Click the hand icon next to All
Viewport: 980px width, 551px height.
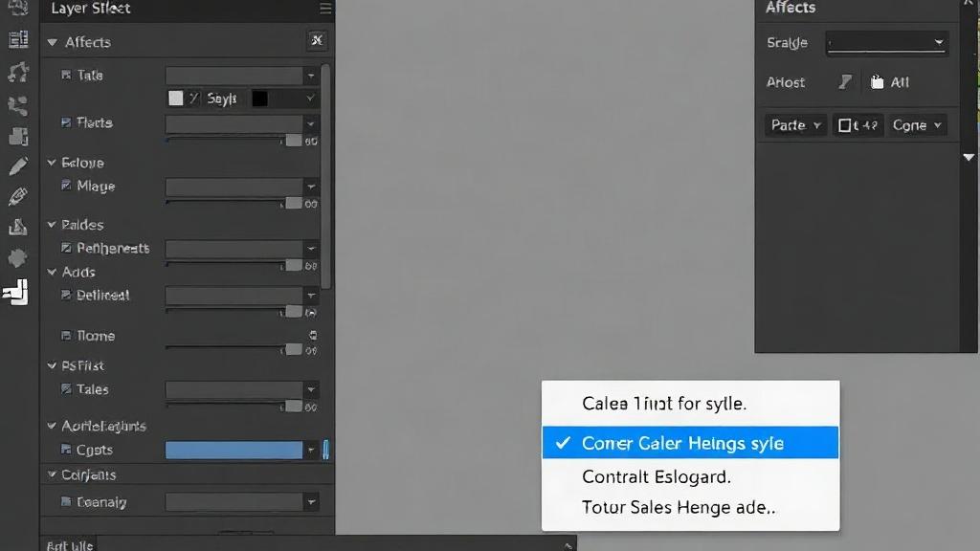877,82
